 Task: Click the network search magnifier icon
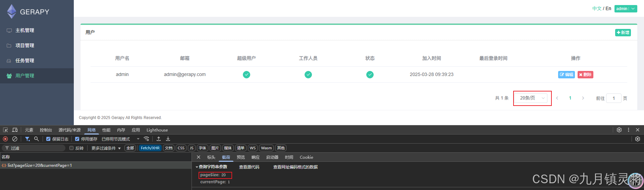(x=37, y=139)
